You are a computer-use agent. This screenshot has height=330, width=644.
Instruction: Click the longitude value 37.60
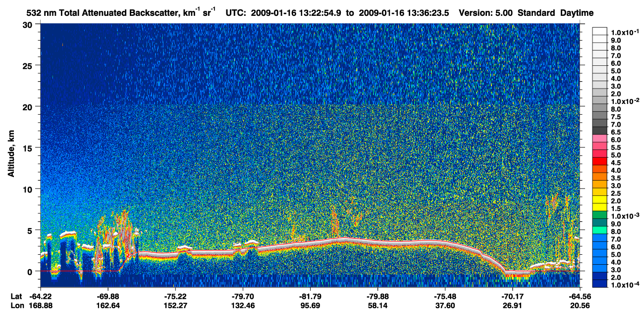[445, 306]
